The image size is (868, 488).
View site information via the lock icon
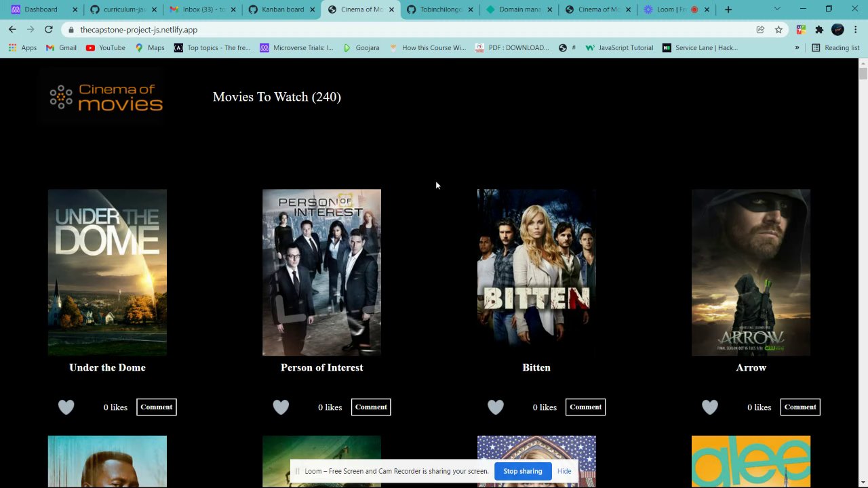[71, 30]
